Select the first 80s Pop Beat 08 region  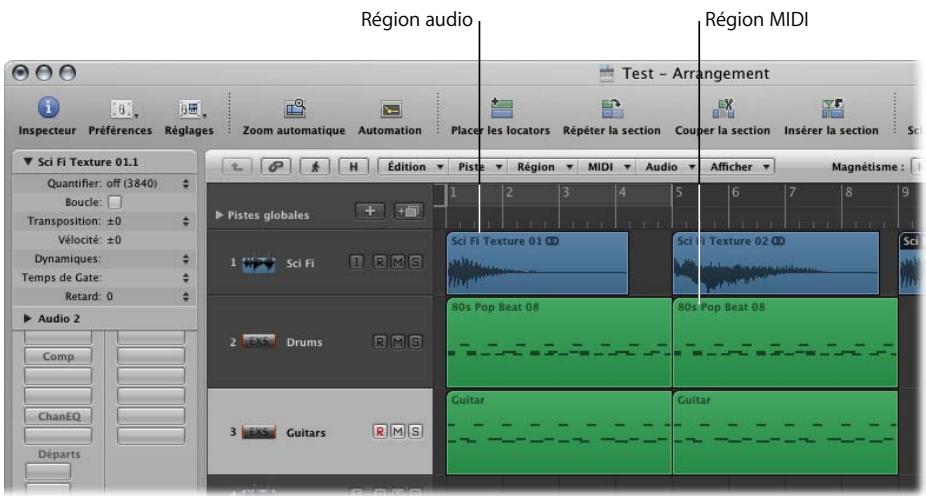coord(559,343)
